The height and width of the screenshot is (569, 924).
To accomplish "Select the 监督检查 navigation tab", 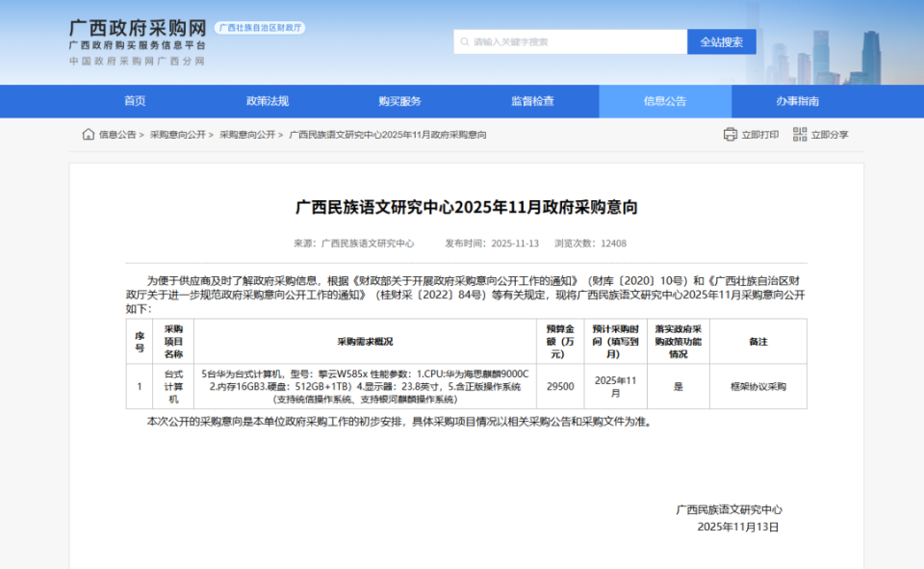I will 533,100.
